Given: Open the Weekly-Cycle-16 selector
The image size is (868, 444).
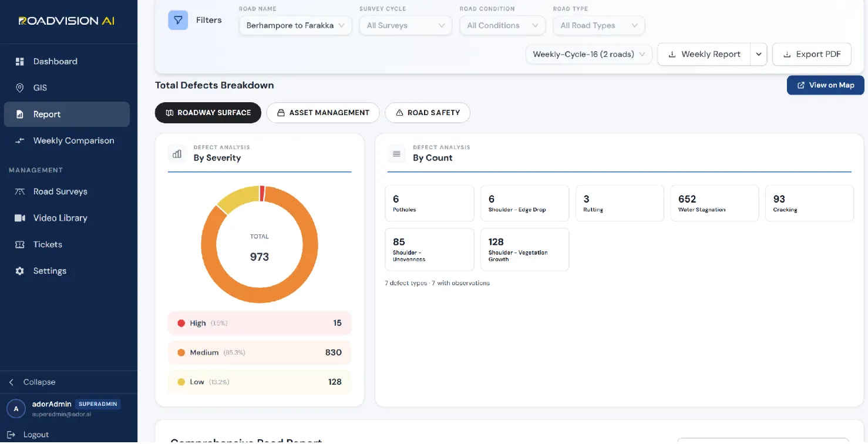Looking at the screenshot, I should pyautogui.click(x=589, y=54).
